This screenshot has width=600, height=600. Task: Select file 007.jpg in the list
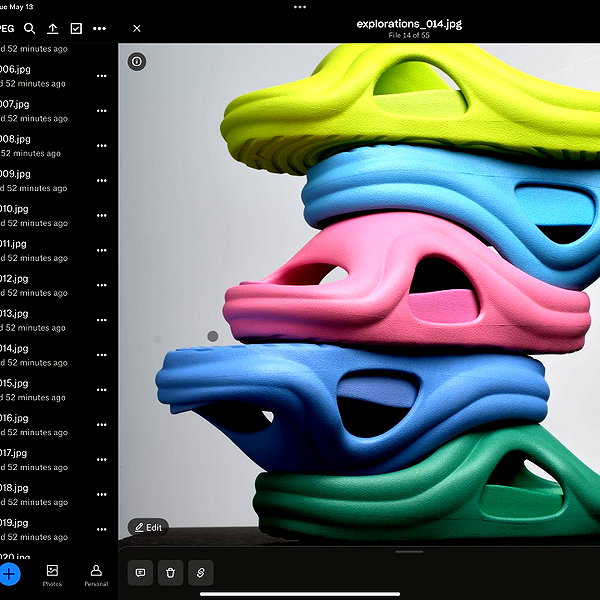tap(59, 111)
